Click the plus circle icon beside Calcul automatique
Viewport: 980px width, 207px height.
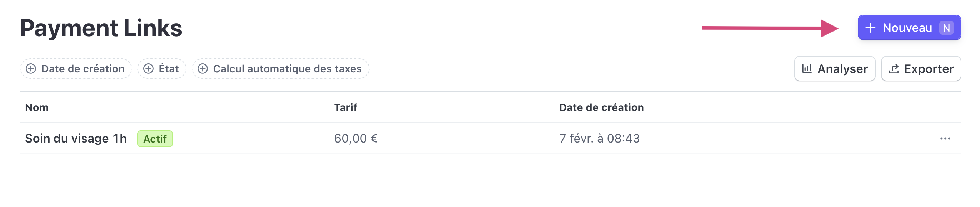[x=202, y=69]
